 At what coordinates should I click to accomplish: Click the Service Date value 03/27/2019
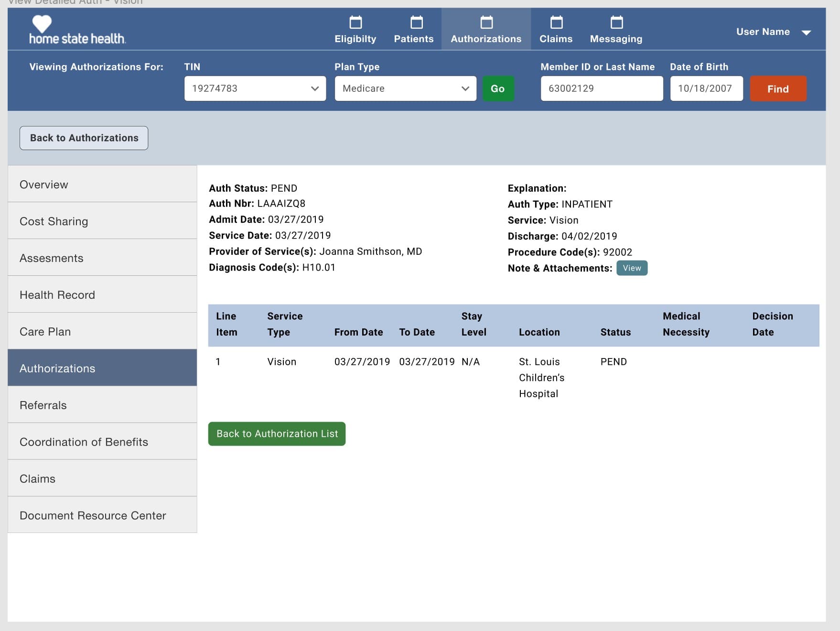(303, 236)
